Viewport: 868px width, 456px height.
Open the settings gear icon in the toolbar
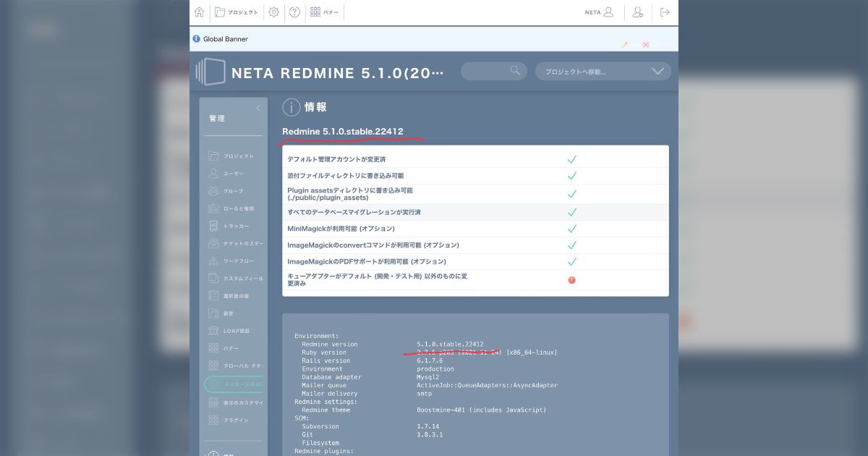point(273,12)
